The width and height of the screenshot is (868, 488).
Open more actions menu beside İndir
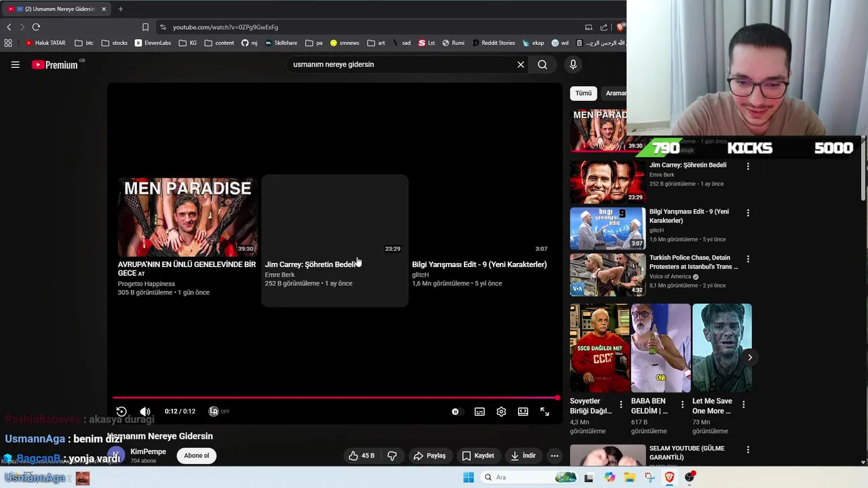pyautogui.click(x=555, y=455)
